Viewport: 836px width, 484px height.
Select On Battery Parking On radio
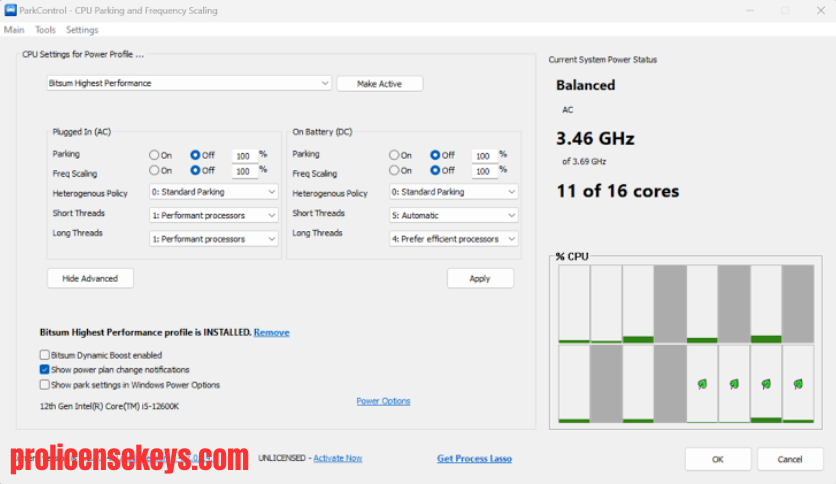point(394,155)
